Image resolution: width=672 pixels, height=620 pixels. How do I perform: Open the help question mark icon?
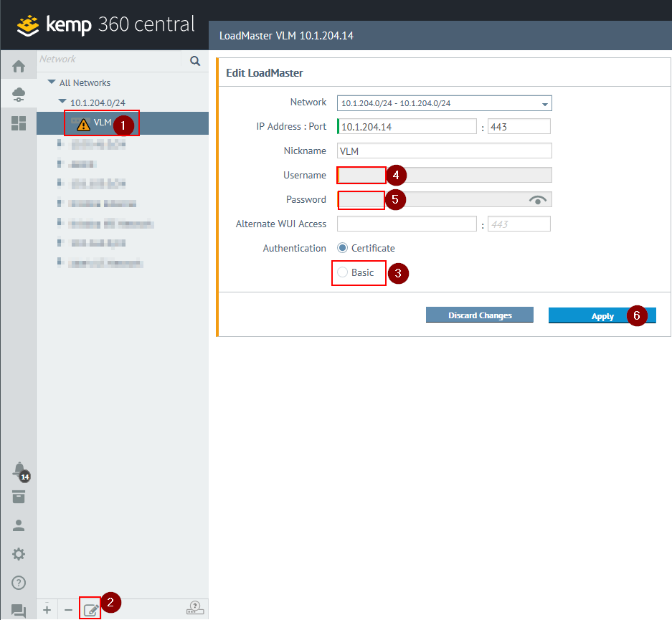(x=19, y=583)
